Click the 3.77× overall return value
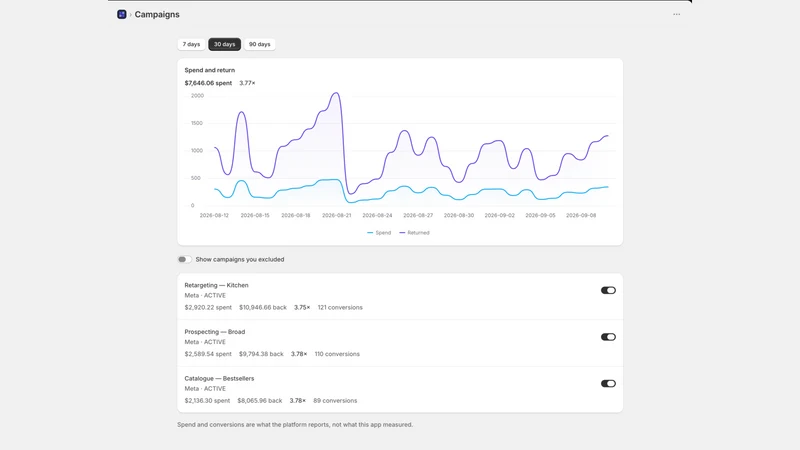Image resolution: width=800 pixels, height=450 pixels. coord(247,83)
